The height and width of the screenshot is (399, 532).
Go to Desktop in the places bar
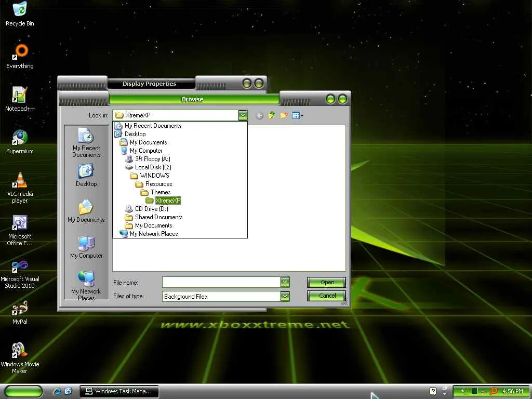click(x=86, y=175)
